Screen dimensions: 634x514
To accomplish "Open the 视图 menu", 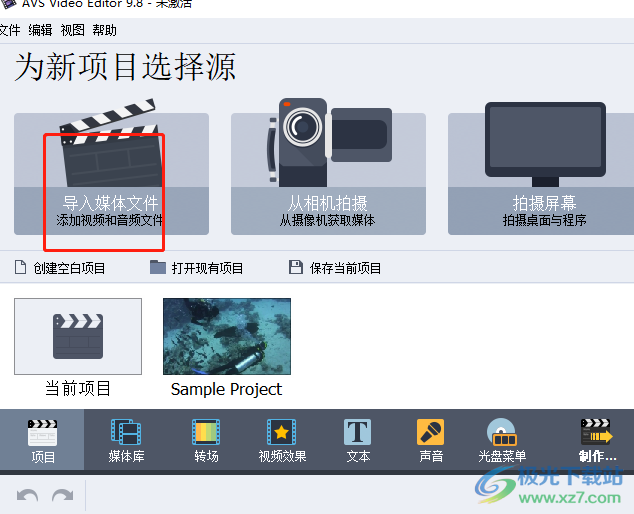I will (72, 30).
